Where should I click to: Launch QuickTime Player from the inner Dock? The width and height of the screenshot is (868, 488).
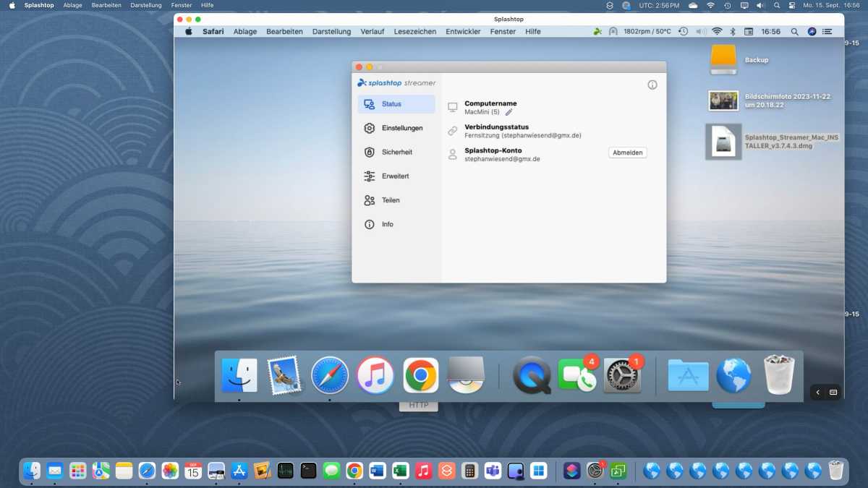point(532,375)
